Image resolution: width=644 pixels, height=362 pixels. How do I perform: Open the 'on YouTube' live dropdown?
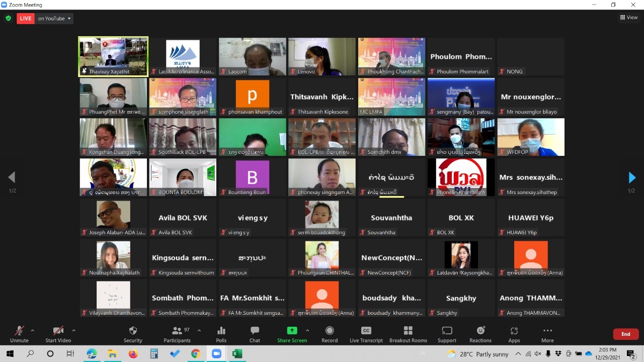point(55,19)
